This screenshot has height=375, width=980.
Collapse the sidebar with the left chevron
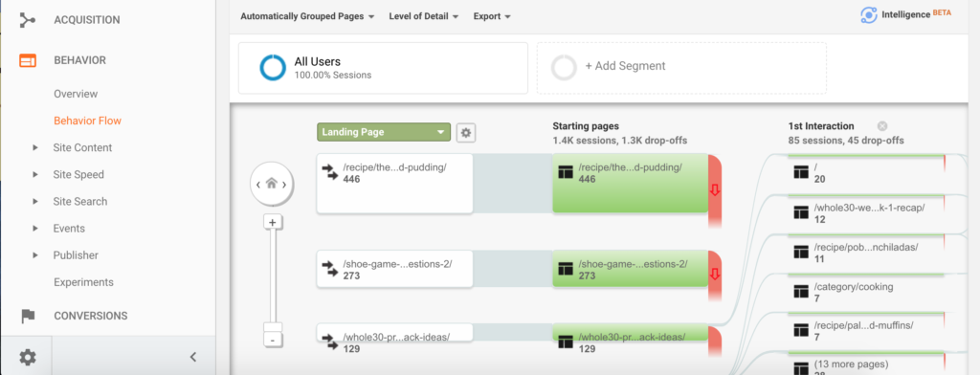[x=193, y=358]
